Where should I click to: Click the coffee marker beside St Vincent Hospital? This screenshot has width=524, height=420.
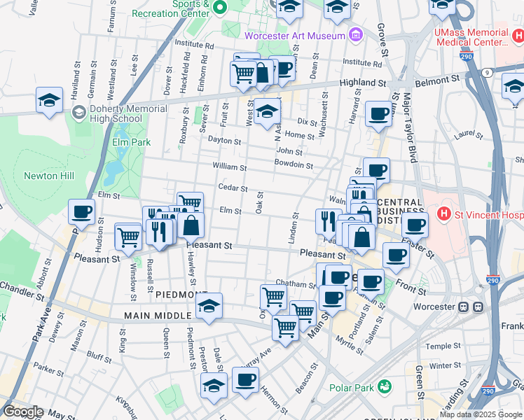click(x=415, y=225)
